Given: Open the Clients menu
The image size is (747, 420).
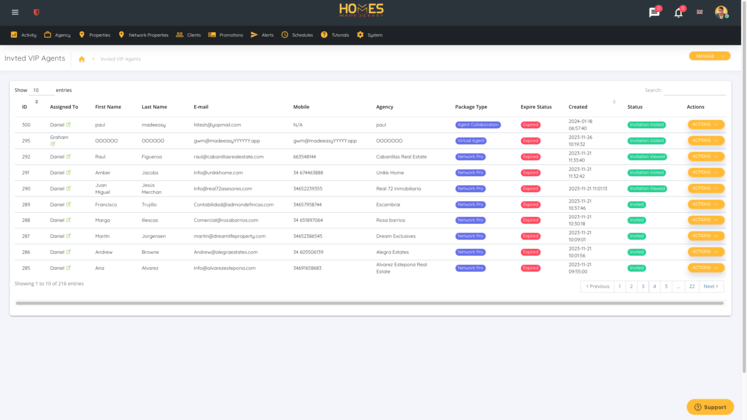Looking at the screenshot, I should [x=188, y=35].
